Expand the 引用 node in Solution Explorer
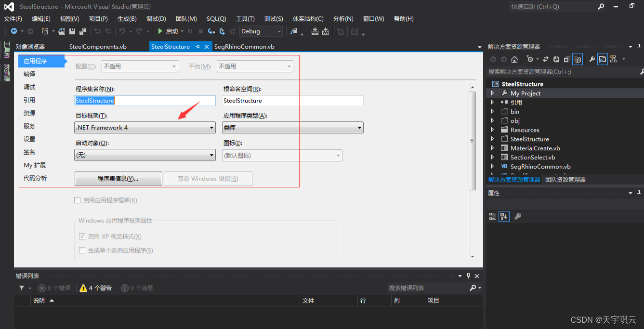 click(492, 103)
